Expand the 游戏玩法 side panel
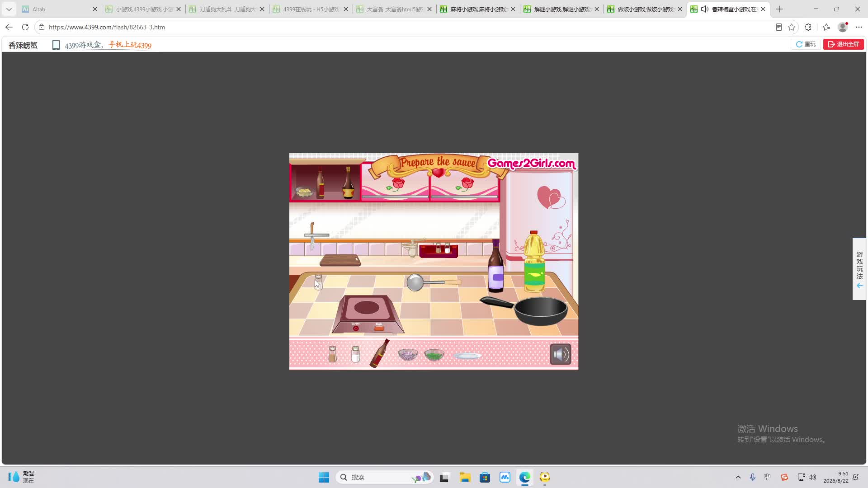Screen dimensions: 868x488 pyautogui.click(x=859, y=269)
